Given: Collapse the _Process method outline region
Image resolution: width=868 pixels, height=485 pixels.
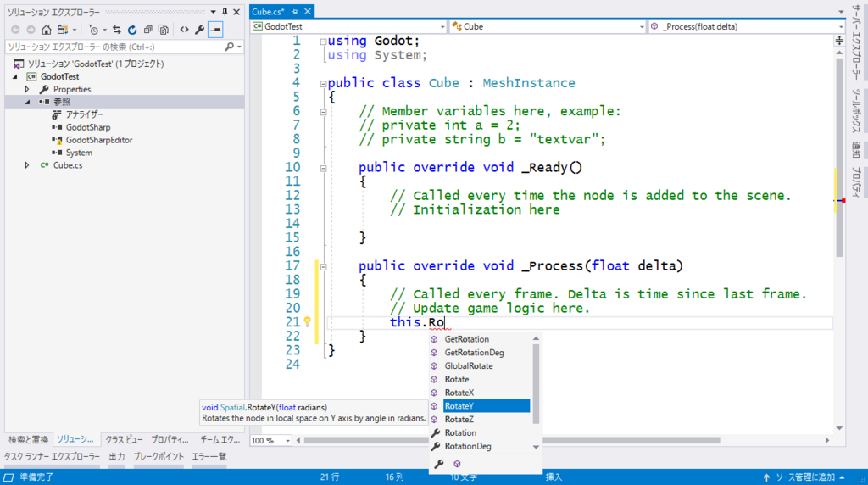Looking at the screenshot, I should pos(323,266).
